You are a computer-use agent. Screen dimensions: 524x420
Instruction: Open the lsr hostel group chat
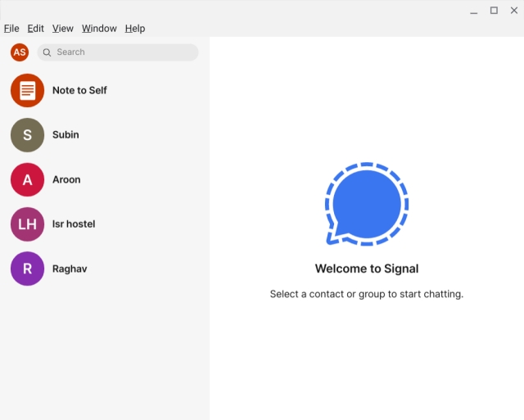tap(105, 224)
